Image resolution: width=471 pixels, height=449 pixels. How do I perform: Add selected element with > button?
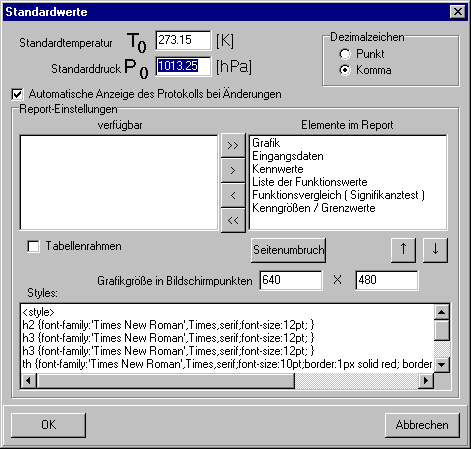pos(233,170)
